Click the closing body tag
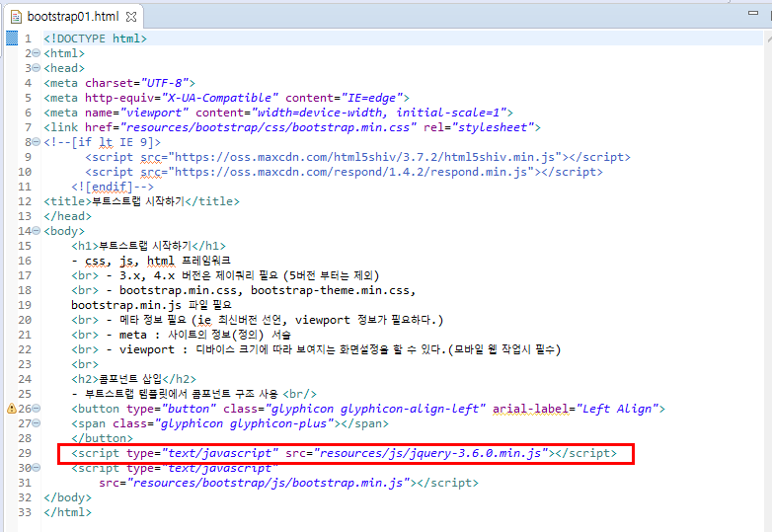The image size is (772, 532). (67, 497)
